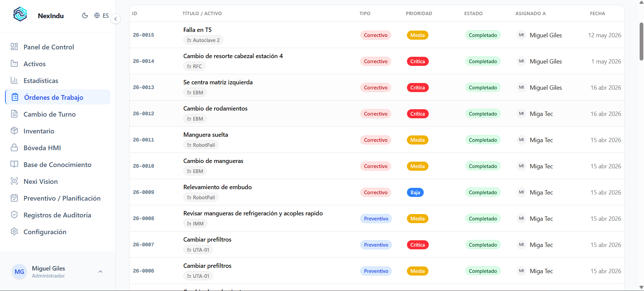Open Registros de Auditoría
This screenshot has width=644, height=291.
58,215
